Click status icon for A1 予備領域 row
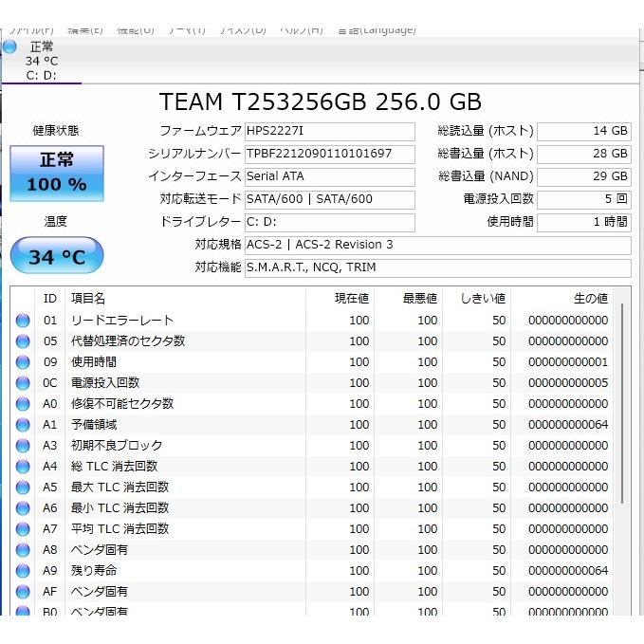Screen dimensions: 644x644 (23, 425)
